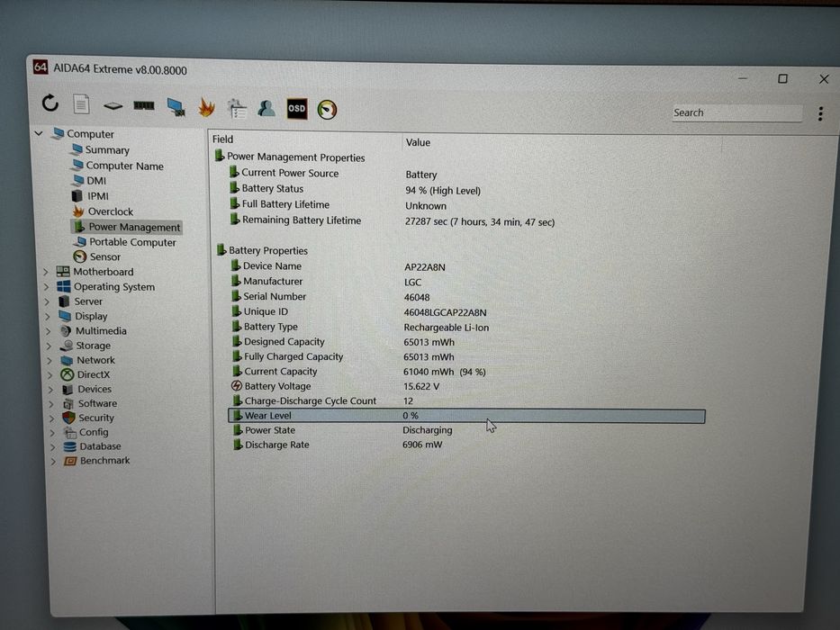
Task: Open the OSD panel icon
Action: click(297, 109)
